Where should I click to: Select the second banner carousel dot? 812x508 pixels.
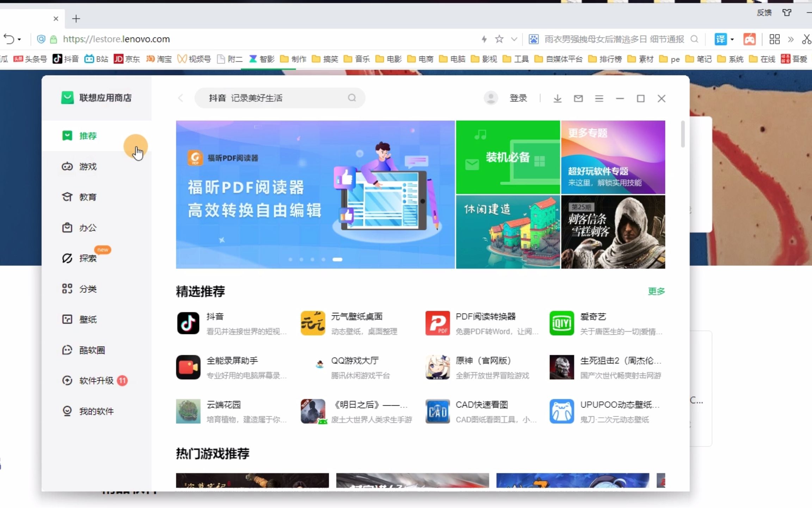point(301,260)
